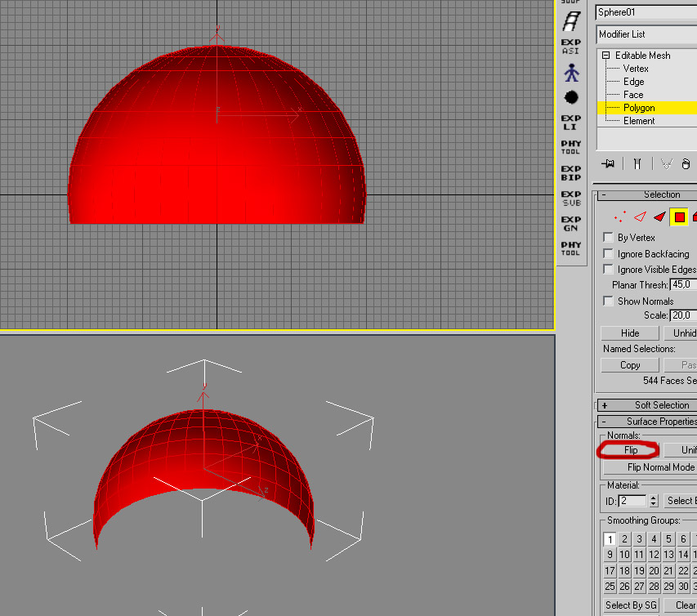Toggle smoothing group 2 button
The width and height of the screenshot is (697, 616).
[624, 539]
